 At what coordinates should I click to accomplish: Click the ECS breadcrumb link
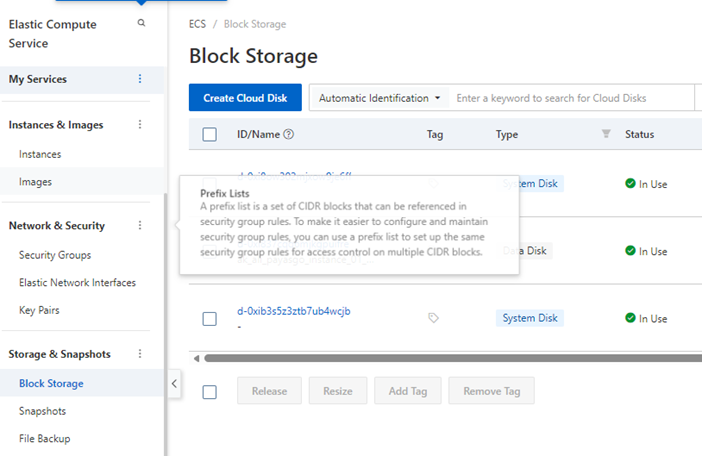[197, 24]
